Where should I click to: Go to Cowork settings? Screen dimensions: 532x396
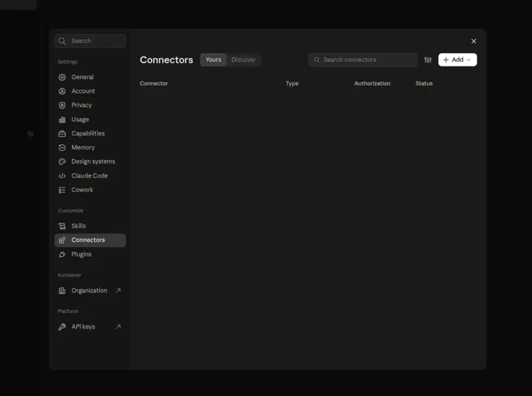tap(90, 190)
